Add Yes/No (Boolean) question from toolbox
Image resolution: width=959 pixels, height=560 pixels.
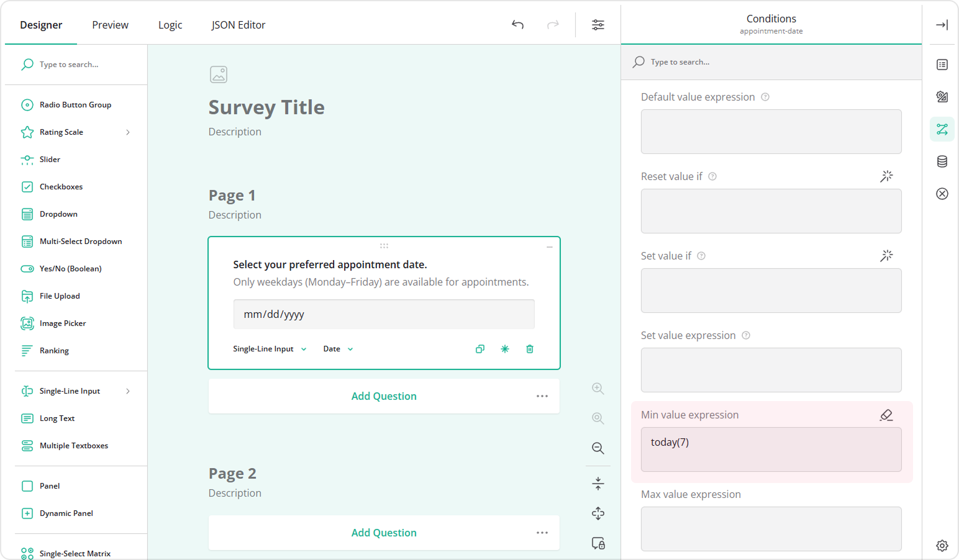(x=70, y=269)
